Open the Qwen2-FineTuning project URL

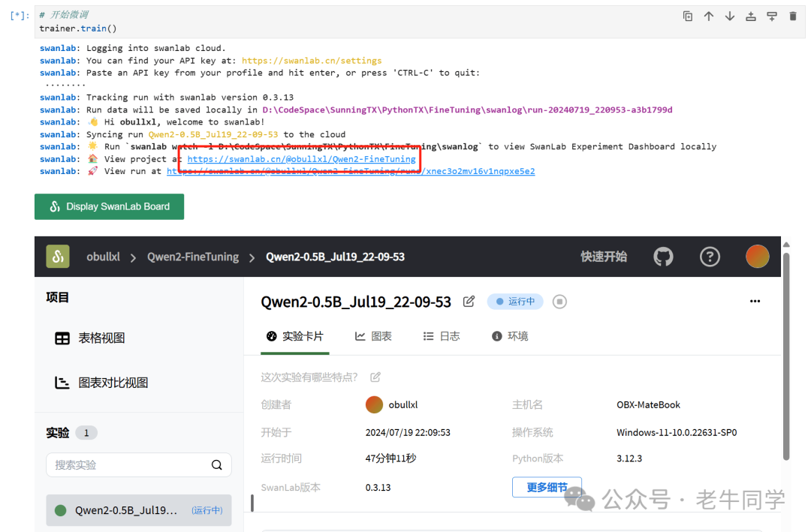(x=302, y=159)
